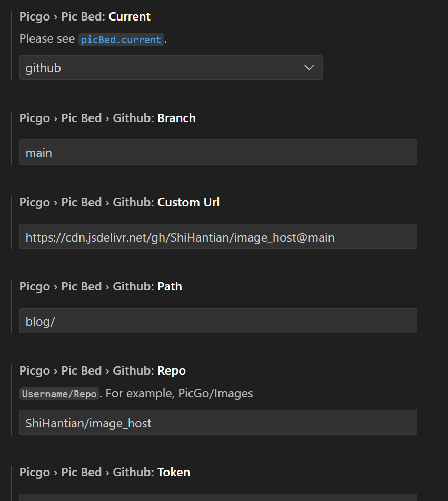Screen dimensions: 448x501
Task: Click modified indicator bar beside Custom Url
Action: 11,222
